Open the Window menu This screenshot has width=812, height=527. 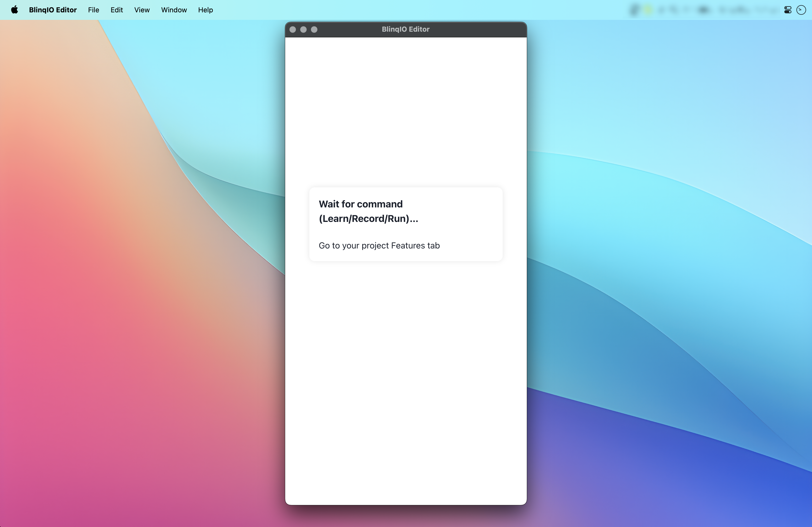pos(174,10)
